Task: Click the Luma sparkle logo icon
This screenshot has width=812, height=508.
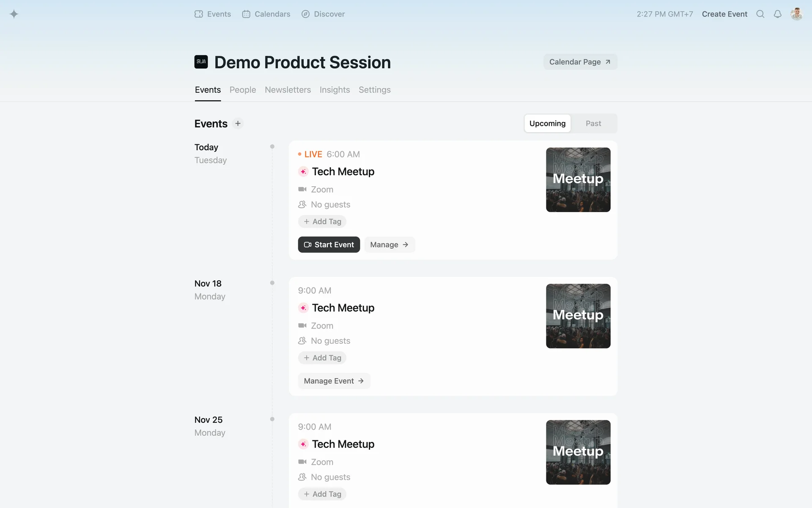Action: click(14, 14)
